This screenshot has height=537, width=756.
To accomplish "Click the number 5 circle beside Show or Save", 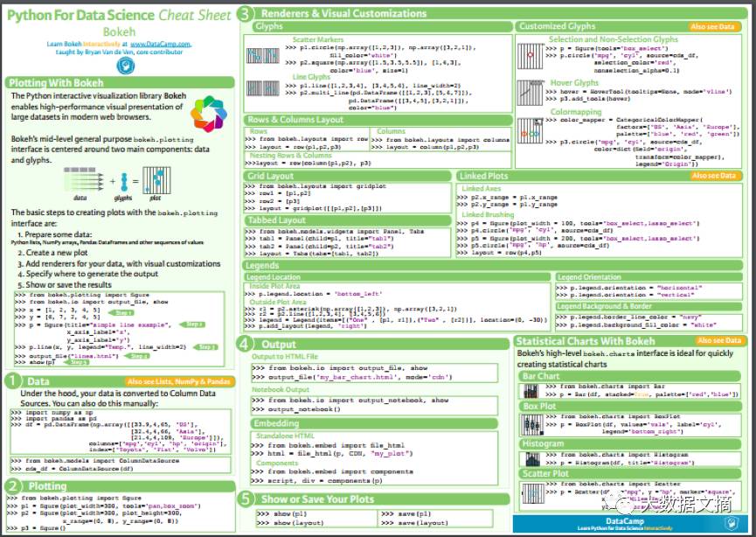I will pyautogui.click(x=245, y=499).
